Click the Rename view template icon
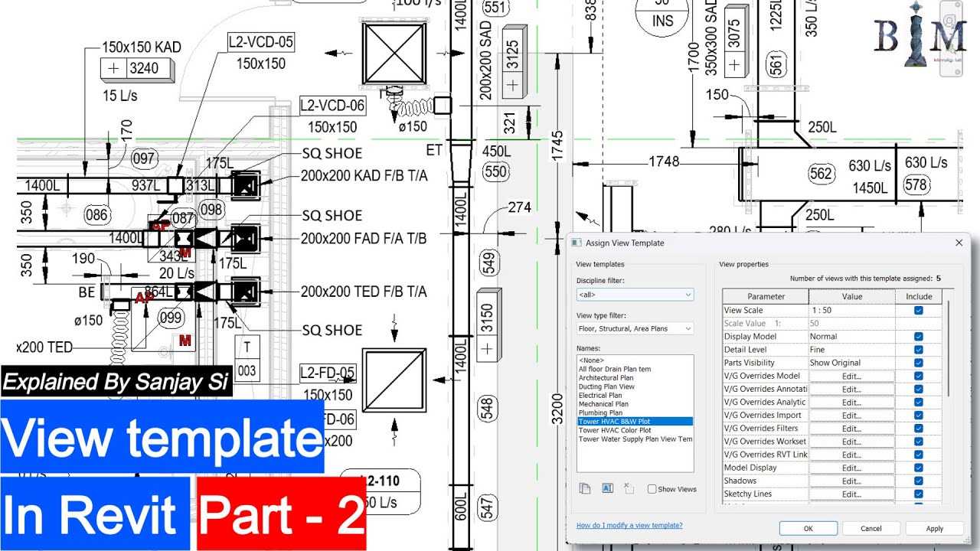The width and height of the screenshot is (980, 551). [607, 488]
